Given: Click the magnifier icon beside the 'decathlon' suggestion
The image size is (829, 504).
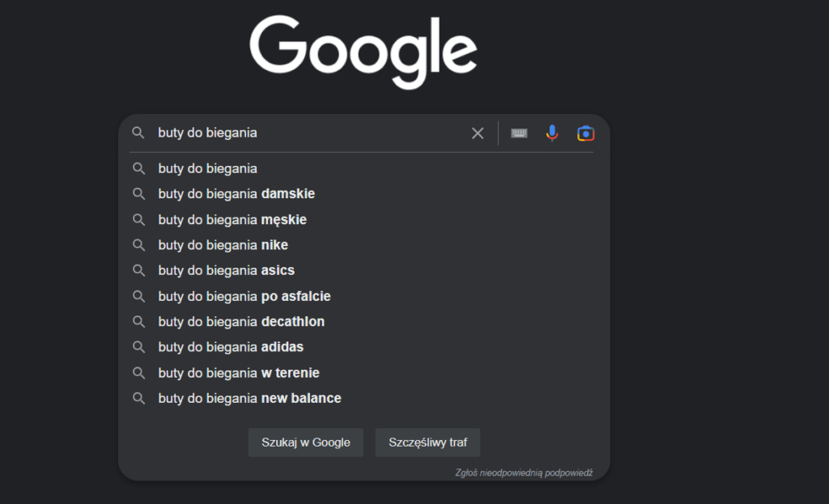Looking at the screenshot, I should tap(138, 322).
